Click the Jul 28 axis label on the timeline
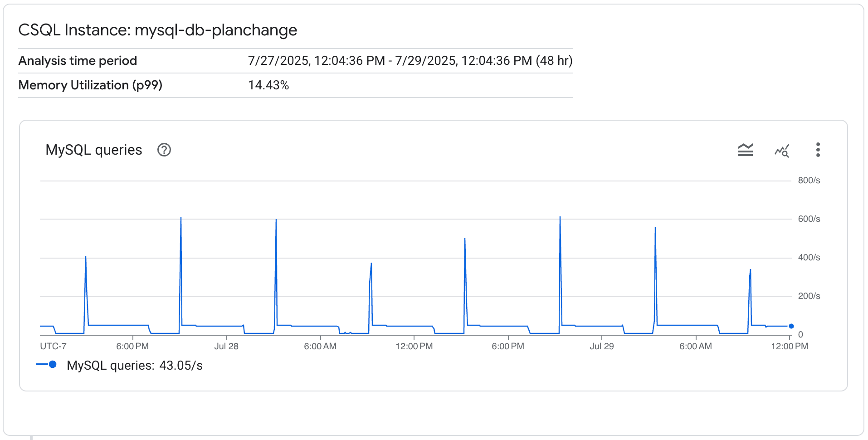This screenshot has width=868, height=440. 227,346
